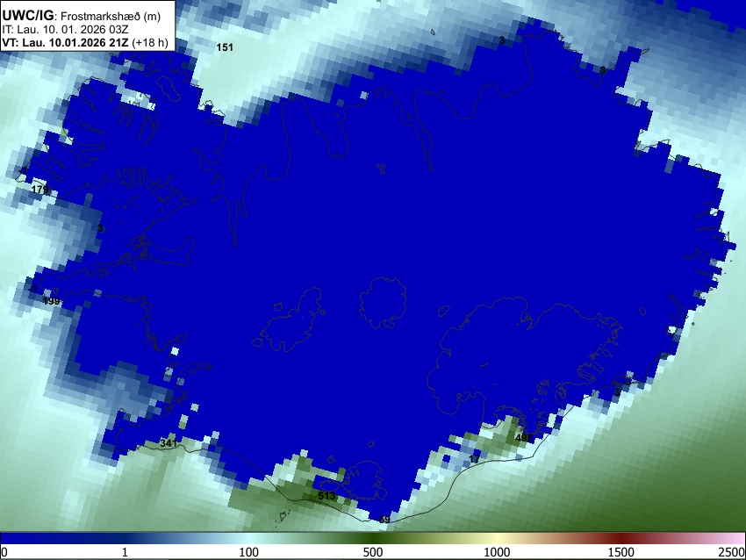Click the map value label 59
Image resolution: width=746 pixels, height=560 pixels.
pos(384,520)
